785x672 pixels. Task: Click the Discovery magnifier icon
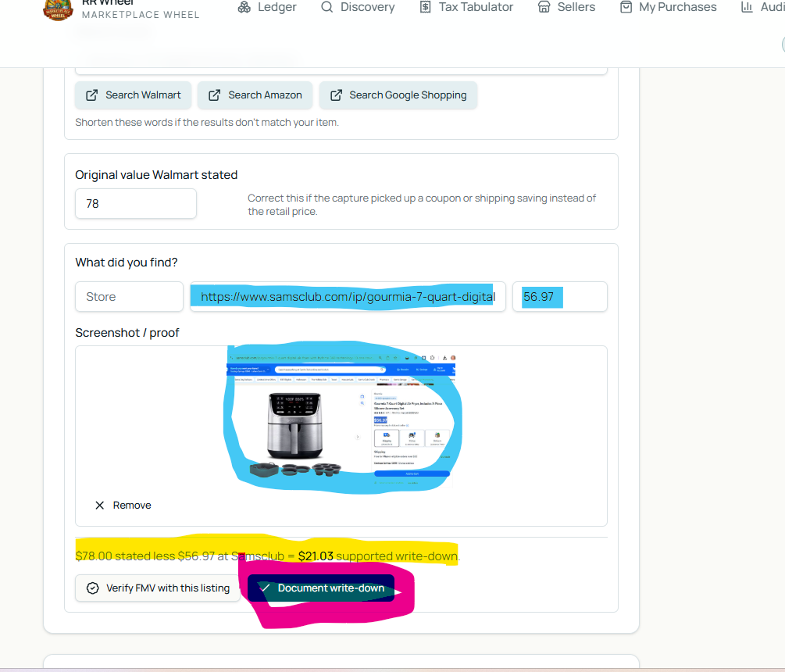tap(327, 7)
